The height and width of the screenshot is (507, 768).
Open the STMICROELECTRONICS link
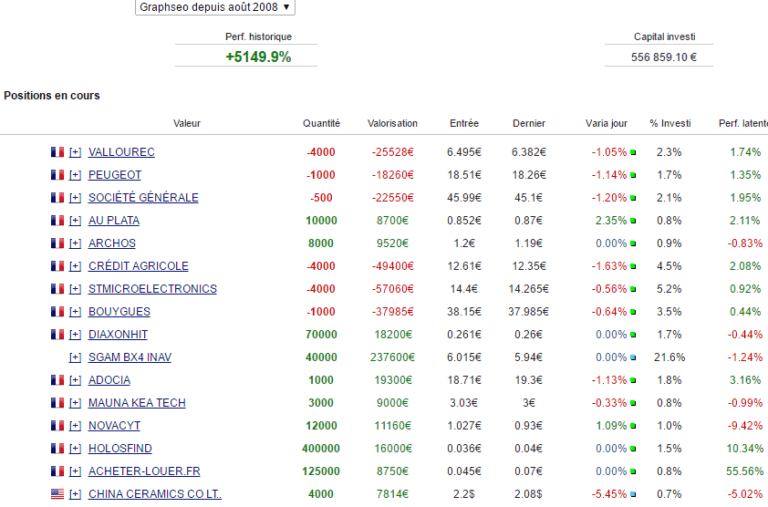[x=152, y=289]
